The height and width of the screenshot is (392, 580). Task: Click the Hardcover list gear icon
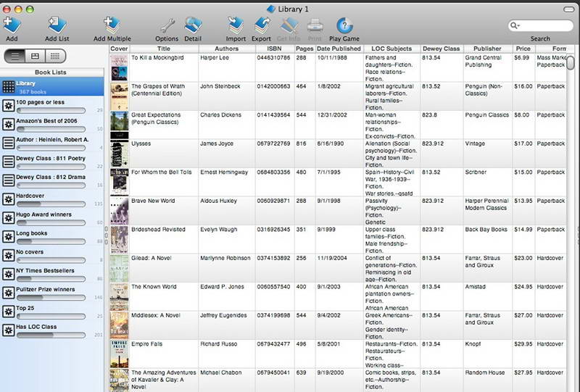point(9,199)
